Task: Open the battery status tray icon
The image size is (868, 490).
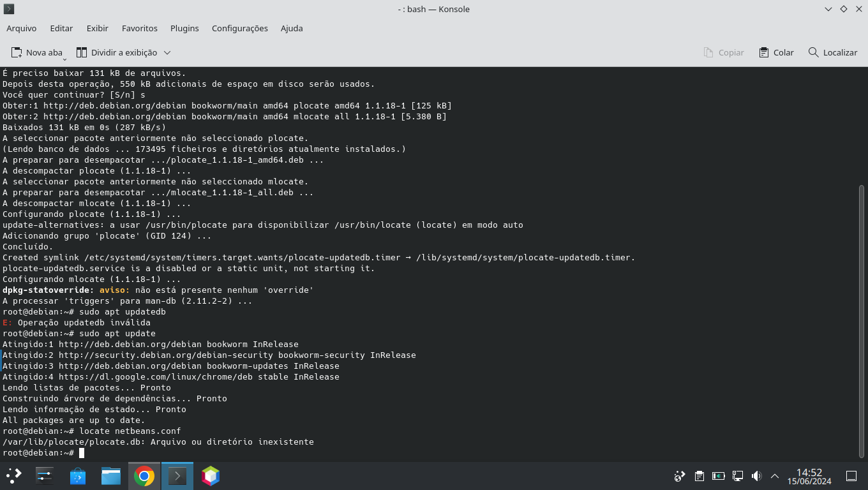Action: click(719, 476)
